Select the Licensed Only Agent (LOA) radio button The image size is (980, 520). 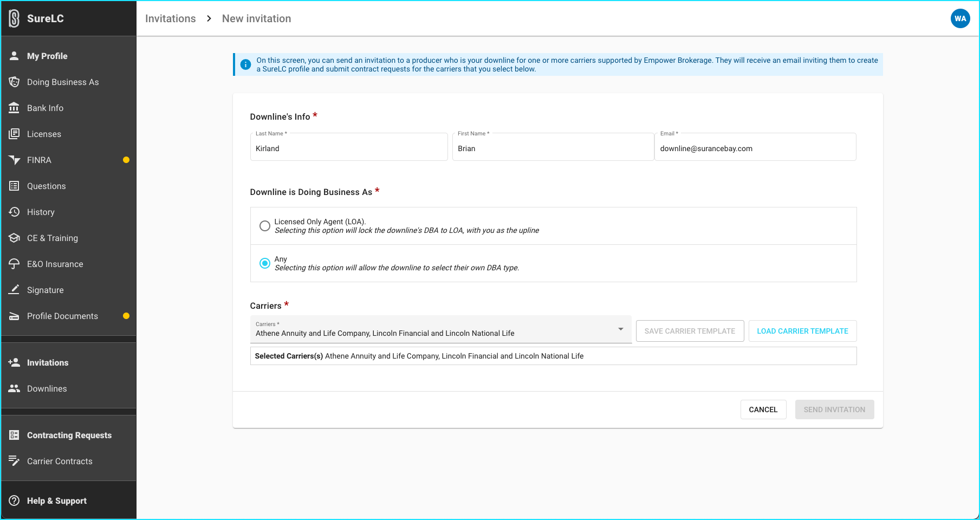pos(264,226)
